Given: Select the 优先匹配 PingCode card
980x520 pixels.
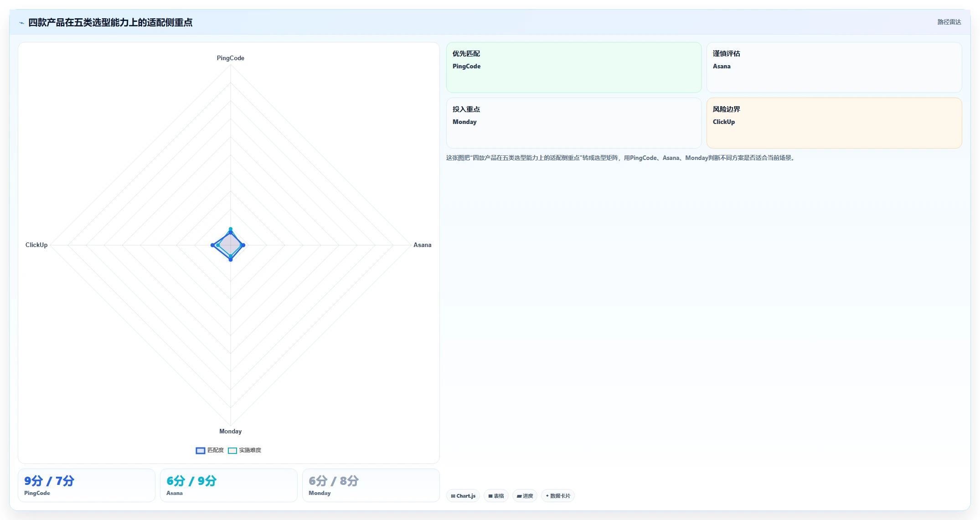Looking at the screenshot, I should (x=574, y=67).
